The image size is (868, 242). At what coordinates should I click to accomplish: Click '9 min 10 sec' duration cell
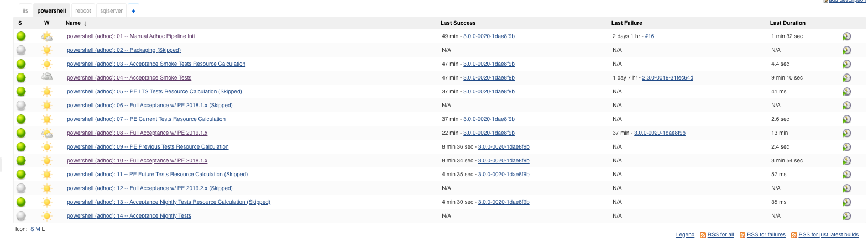(x=787, y=78)
